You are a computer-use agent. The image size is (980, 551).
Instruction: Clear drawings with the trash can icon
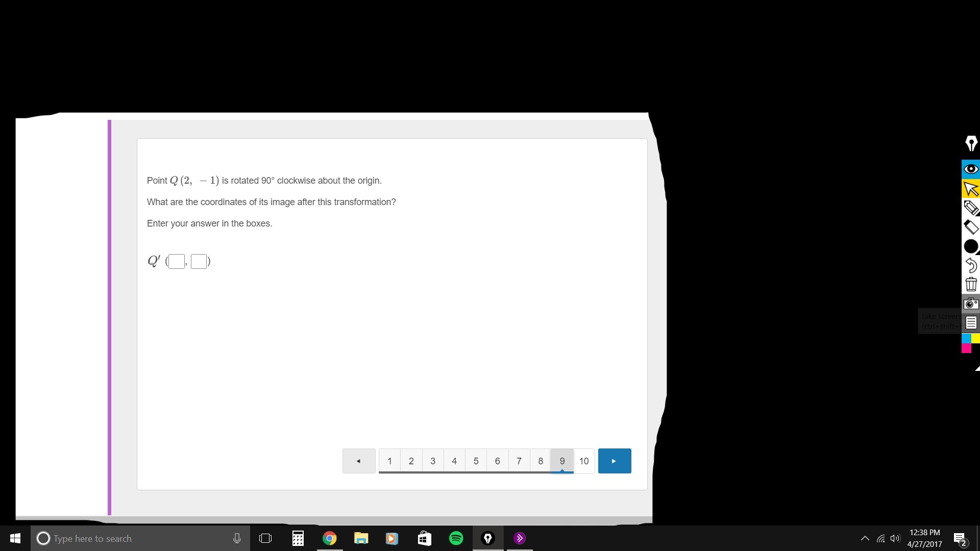pyautogui.click(x=971, y=284)
